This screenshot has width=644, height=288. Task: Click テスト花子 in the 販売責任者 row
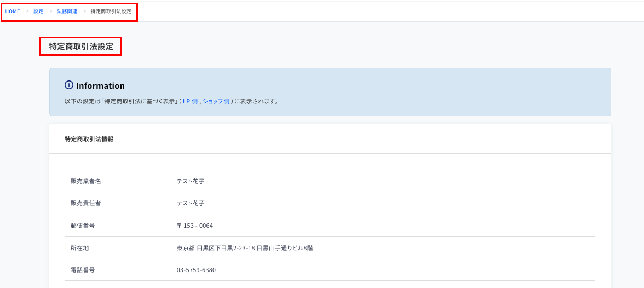coord(191,203)
